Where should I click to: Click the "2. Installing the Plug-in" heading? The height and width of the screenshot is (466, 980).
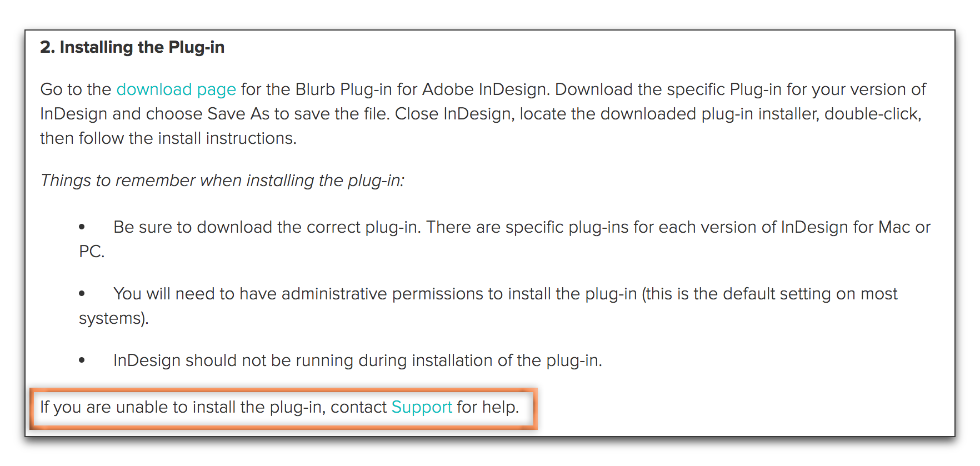tap(132, 47)
